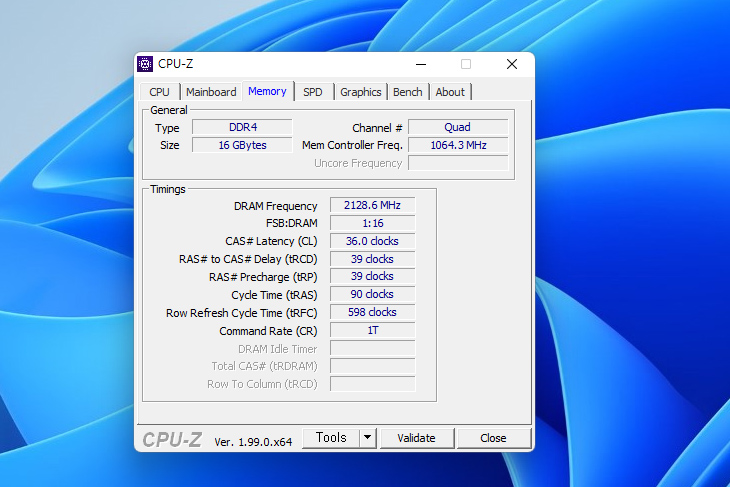Click the Close button at bottom
The width and height of the screenshot is (730, 487).
click(493, 438)
